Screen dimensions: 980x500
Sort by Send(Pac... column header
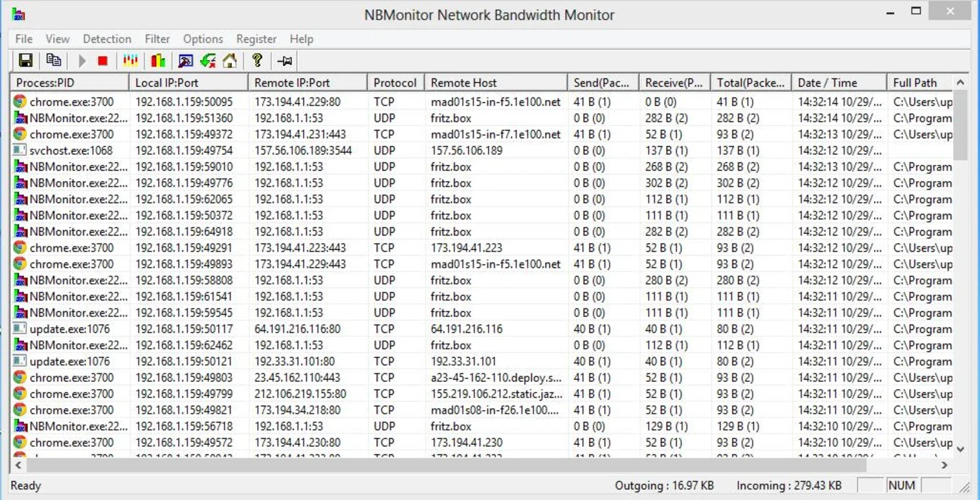tap(603, 82)
